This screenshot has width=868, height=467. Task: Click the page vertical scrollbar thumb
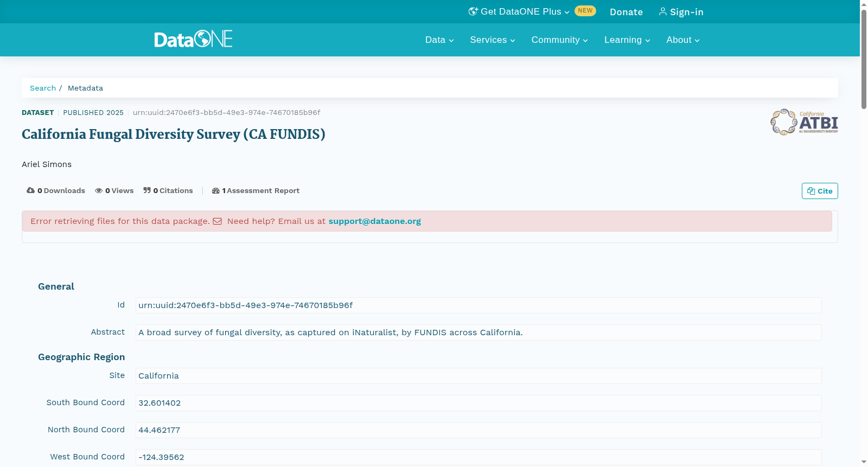(x=864, y=59)
